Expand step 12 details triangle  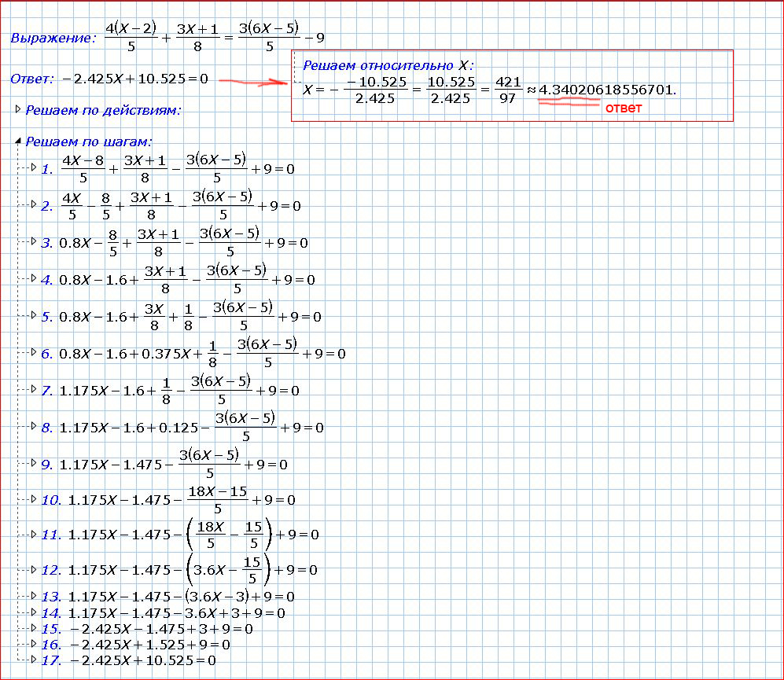tap(34, 569)
